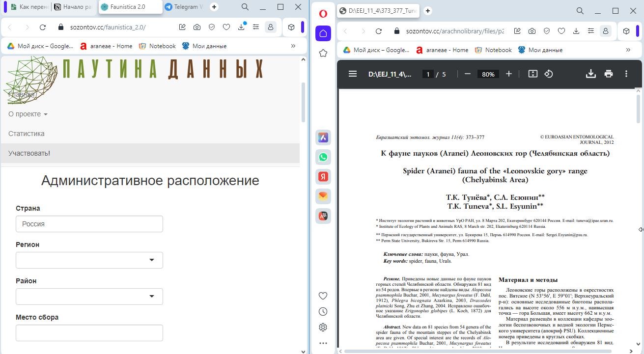The height and width of the screenshot is (354, 644).
Task: Open Notebook bookmark in Faunistica window
Action: pos(157,46)
